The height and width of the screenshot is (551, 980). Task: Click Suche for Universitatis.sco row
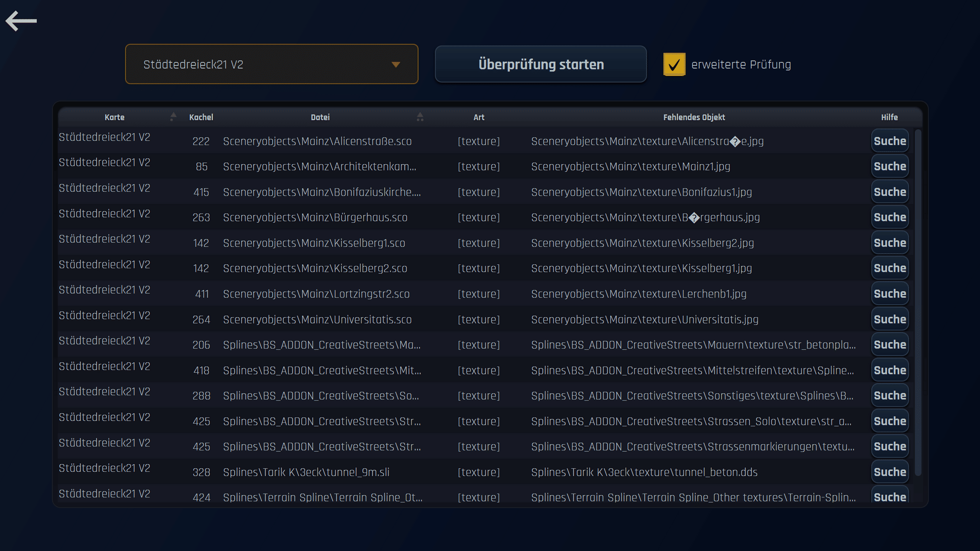tap(889, 319)
